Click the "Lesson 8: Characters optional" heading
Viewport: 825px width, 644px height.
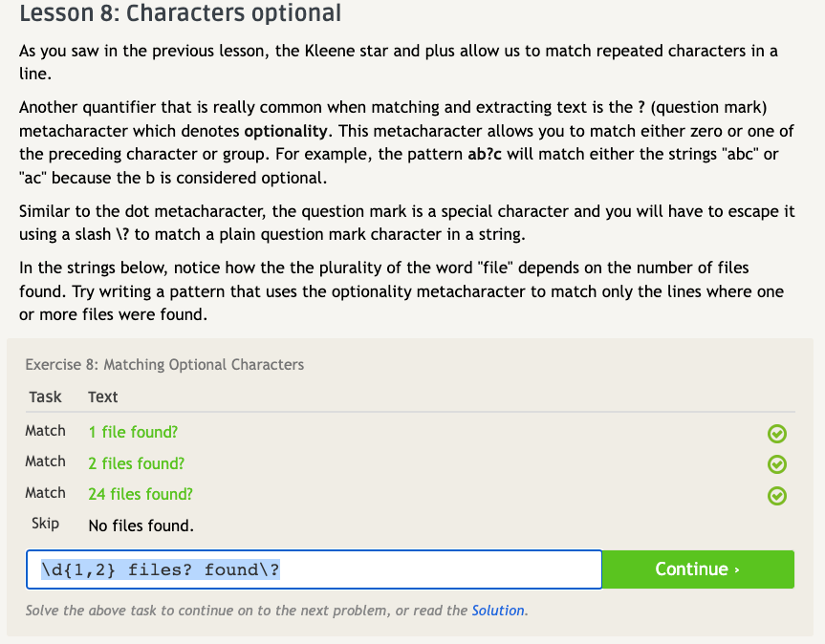coord(180,14)
